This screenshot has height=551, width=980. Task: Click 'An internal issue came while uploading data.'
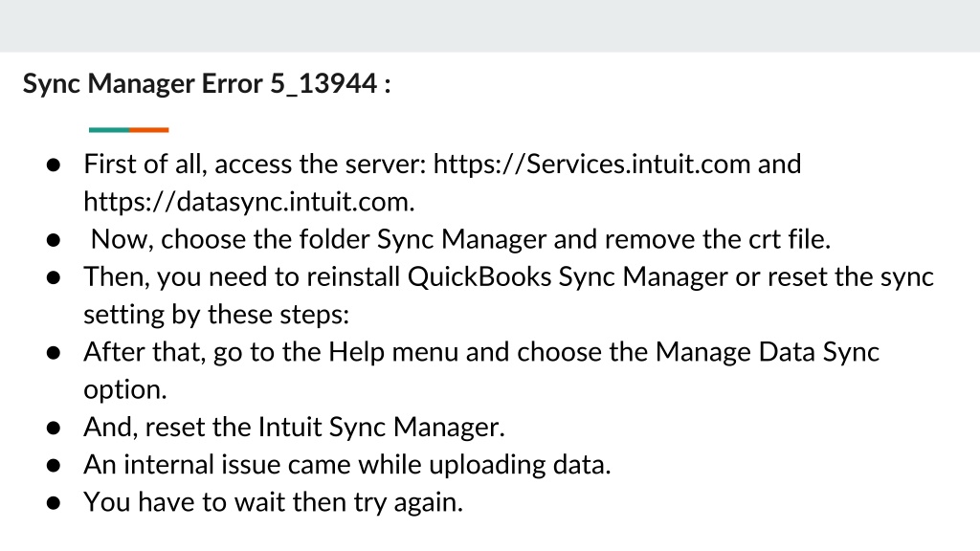pyautogui.click(x=346, y=465)
